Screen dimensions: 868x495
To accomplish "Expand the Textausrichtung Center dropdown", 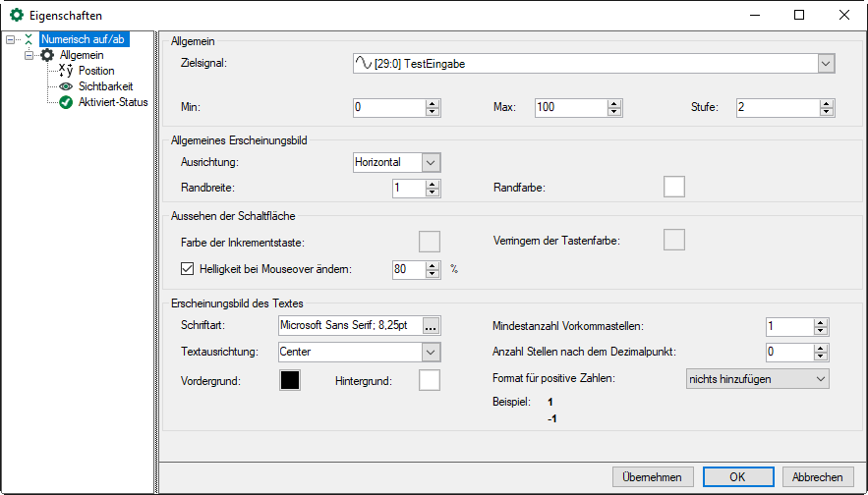I will 431,352.
